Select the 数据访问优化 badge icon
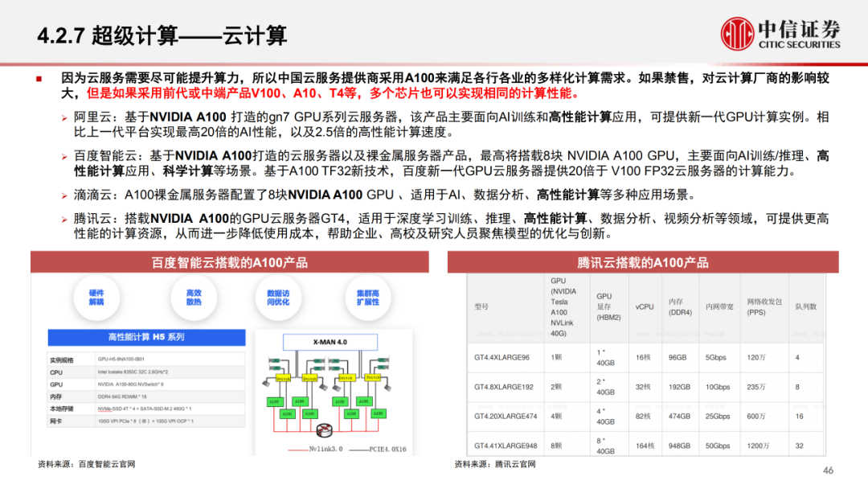 (x=278, y=296)
